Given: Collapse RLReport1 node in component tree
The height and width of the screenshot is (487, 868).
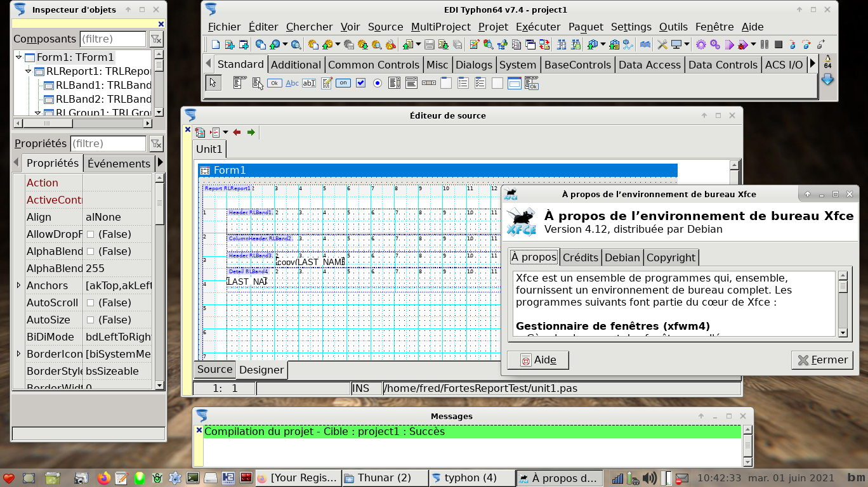Looking at the screenshot, I should tap(29, 71).
